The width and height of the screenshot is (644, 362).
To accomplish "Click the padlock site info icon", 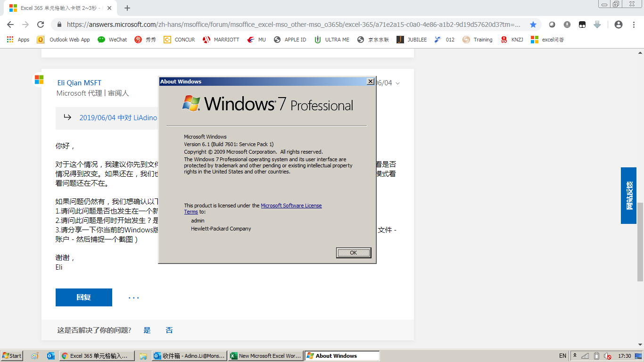I will tap(59, 25).
